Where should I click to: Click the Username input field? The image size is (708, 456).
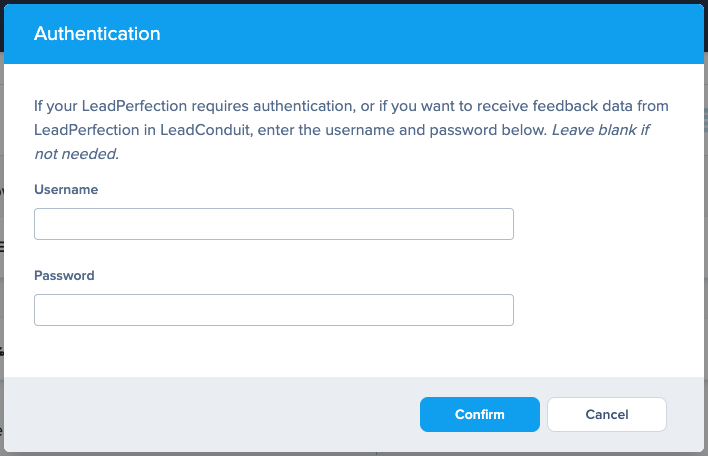click(x=273, y=224)
